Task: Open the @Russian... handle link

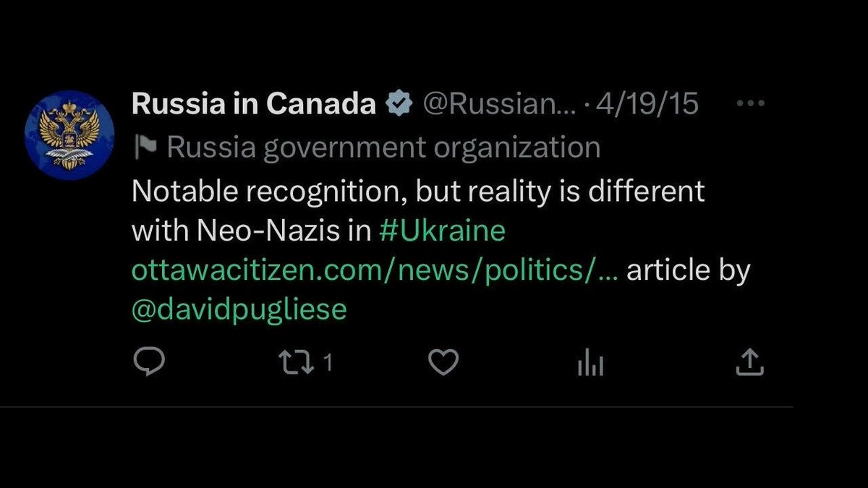Action: click(499, 105)
